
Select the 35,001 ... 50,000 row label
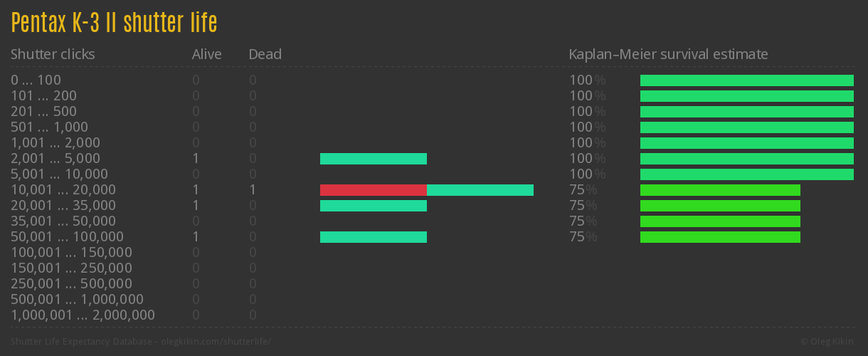pyautogui.click(x=63, y=221)
